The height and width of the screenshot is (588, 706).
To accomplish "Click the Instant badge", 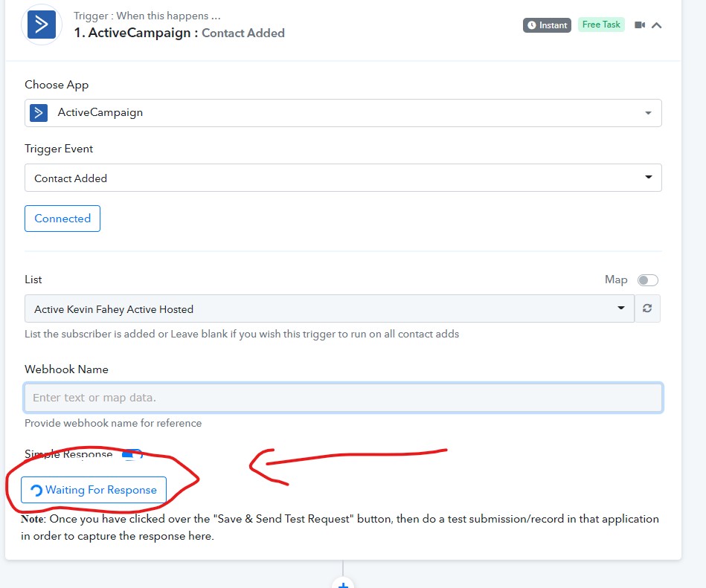I will pos(547,25).
